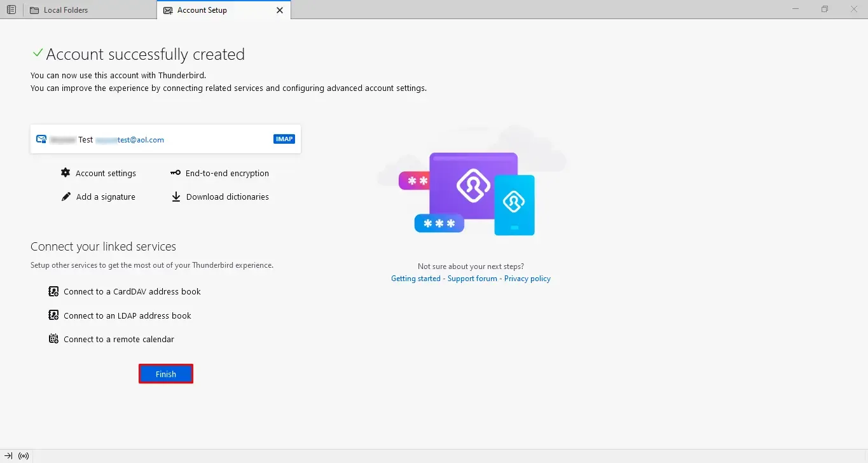This screenshot has height=463, width=868.
Task: Click the Account settings gear icon
Action: (x=65, y=173)
